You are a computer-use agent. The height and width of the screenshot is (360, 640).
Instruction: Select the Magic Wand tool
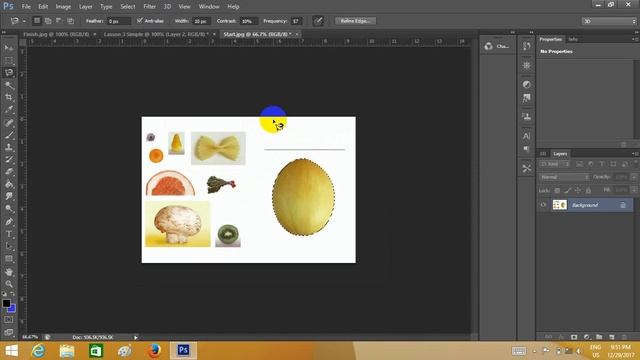[9, 85]
